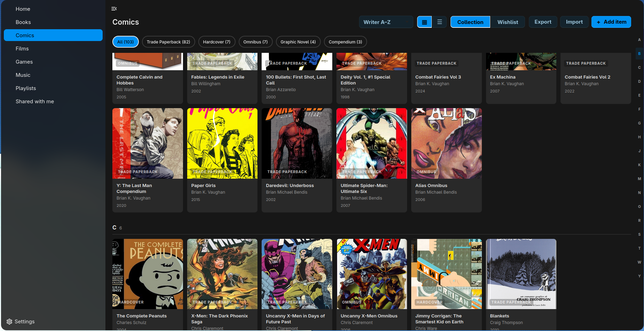Viewport: 644px width, 331px height.
Task: Select Fables: Legends in Exile title
Action: tap(218, 77)
